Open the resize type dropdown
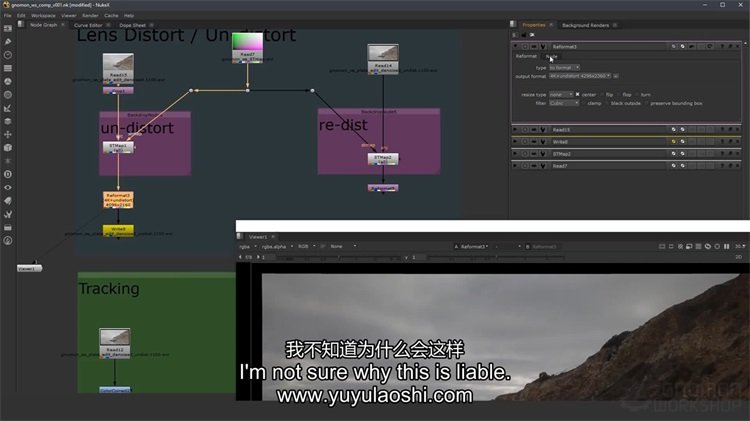 (x=561, y=95)
